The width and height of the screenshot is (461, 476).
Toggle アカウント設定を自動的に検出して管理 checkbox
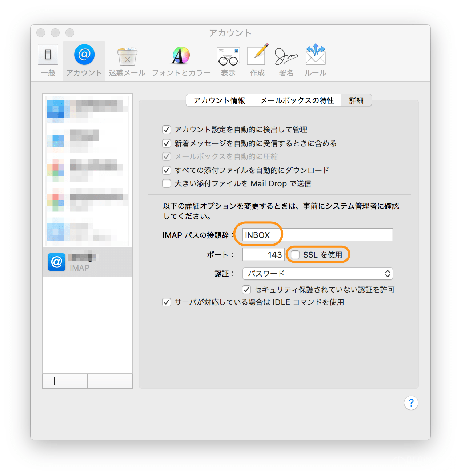(167, 130)
